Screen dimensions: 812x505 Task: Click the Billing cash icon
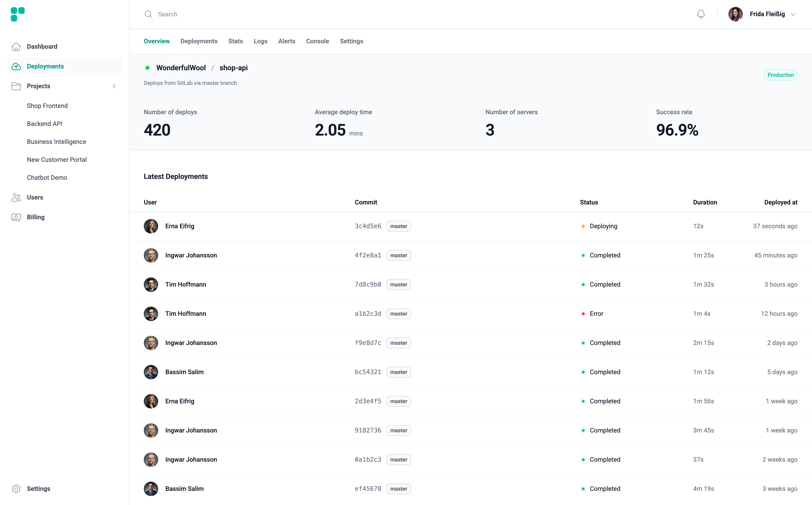pos(16,217)
